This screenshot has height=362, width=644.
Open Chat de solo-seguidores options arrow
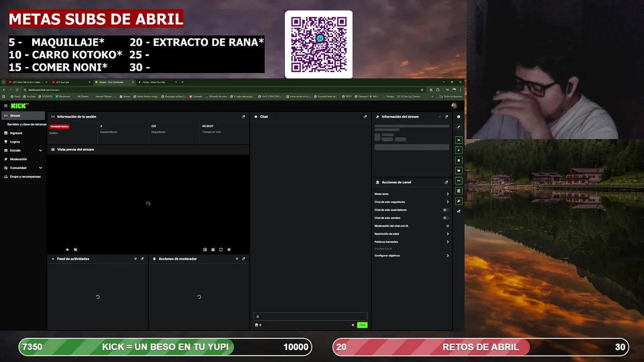tap(447, 202)
